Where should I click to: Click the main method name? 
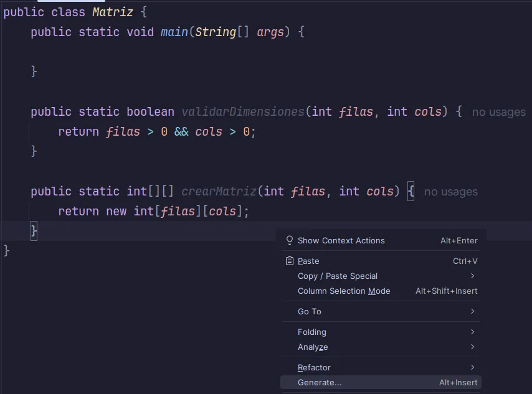174,32
